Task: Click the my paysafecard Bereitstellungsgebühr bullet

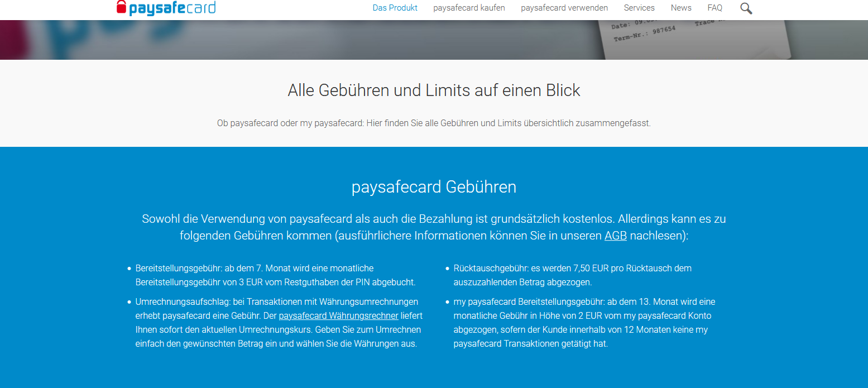Action: (583, 323)
